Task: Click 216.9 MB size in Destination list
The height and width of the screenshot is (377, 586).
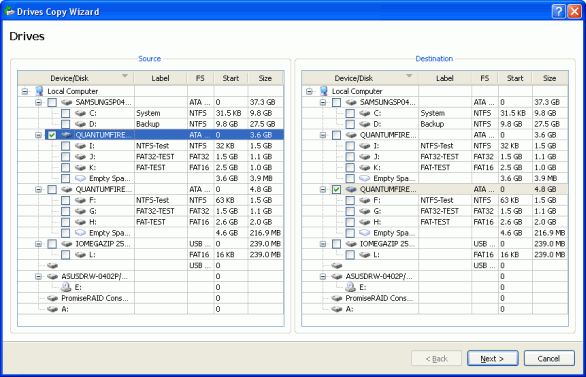Action: [x=550, y=233]
